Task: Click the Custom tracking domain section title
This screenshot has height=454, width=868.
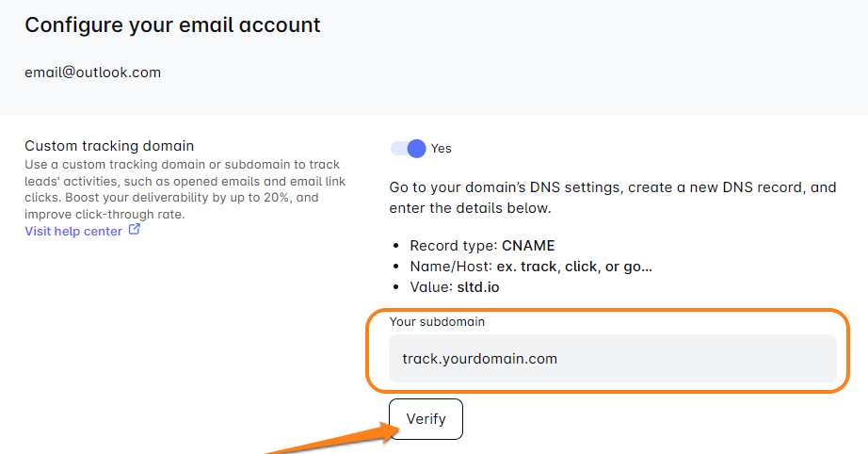Action: coord(109,146)
